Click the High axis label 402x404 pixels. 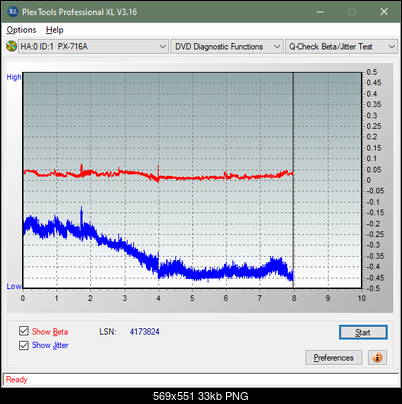point(14,77)
